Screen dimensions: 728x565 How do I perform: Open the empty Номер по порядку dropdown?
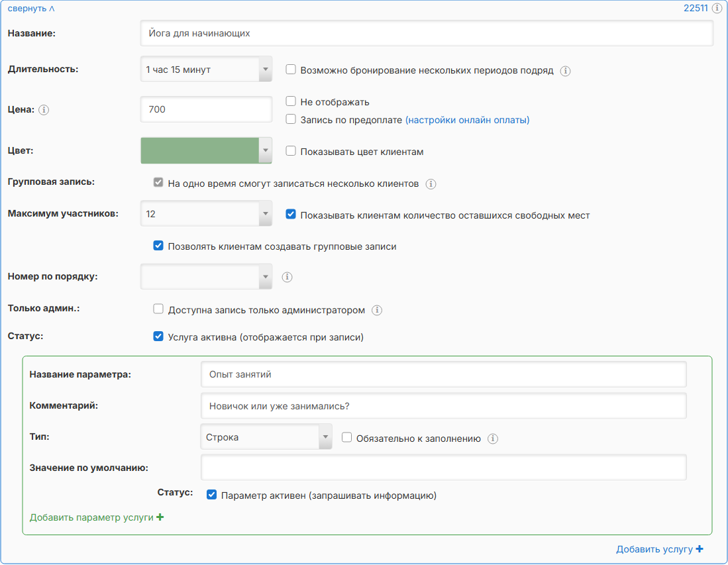(206, 277)
